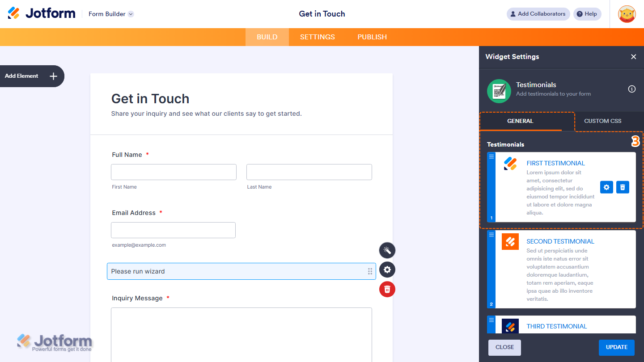Click the example@example.com sublabel
644x362 pixels.
139,245
